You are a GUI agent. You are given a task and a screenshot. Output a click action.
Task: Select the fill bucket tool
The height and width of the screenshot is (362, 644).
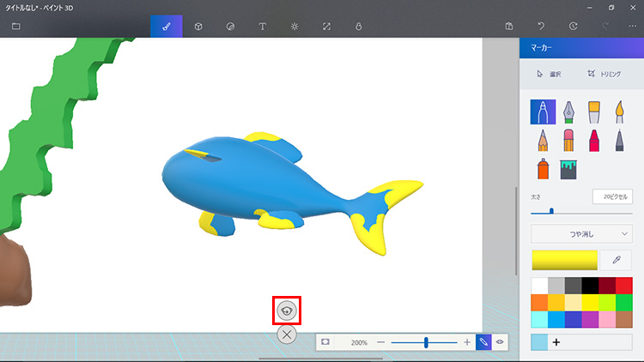pos(568,169)
